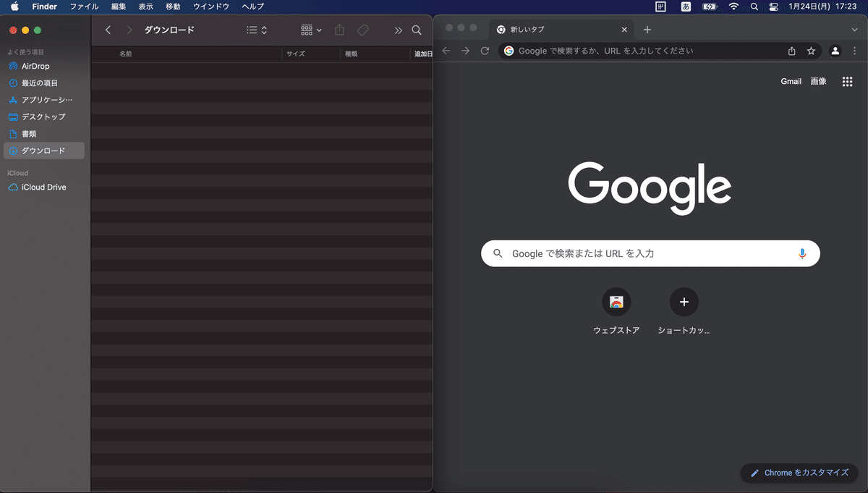This screenshot has width=868, height=493.
Task: Go back in Finder window
Action: click(x=108, y=30)
